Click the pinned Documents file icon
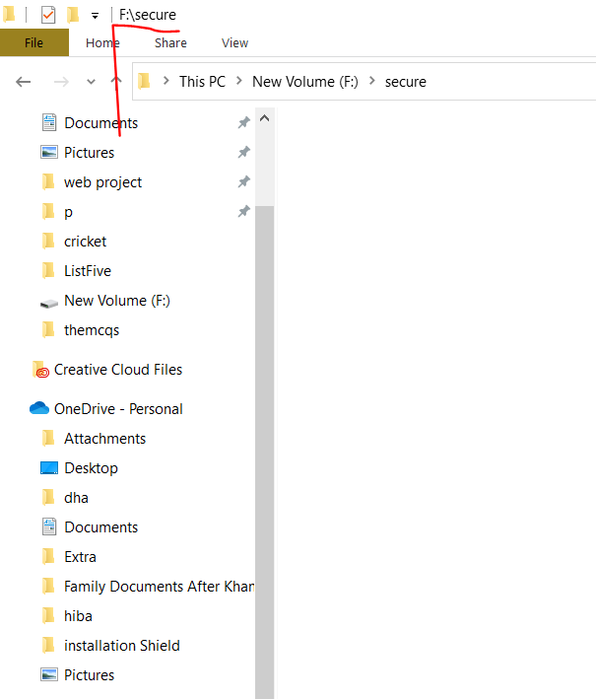Image resolution: width=596 pixels, height=700 pixels. click(x=49, y=122)
